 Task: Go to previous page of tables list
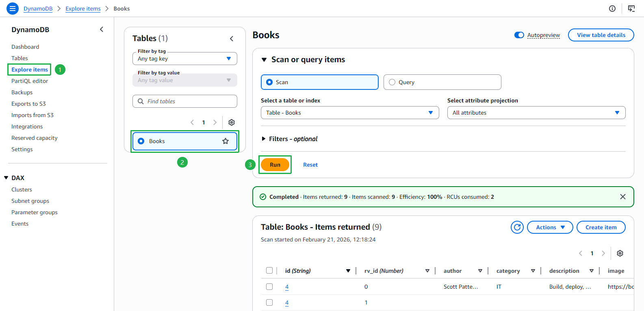(x=192, y=122)
